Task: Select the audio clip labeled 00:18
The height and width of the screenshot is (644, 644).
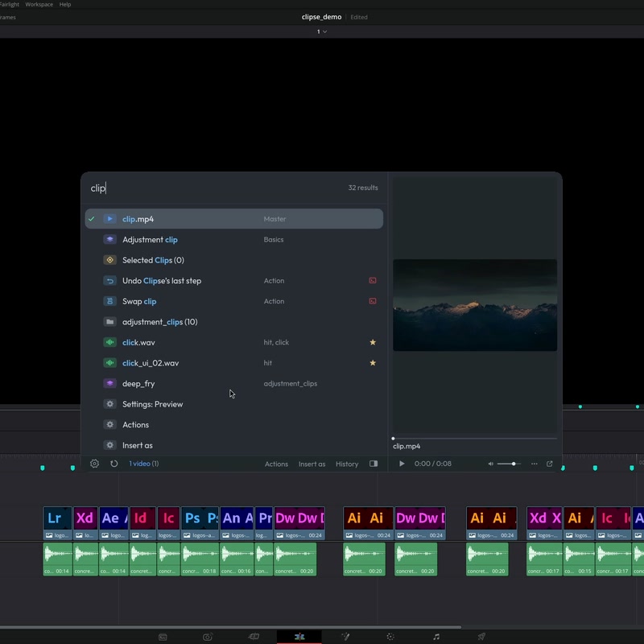Action: point(200,559)
